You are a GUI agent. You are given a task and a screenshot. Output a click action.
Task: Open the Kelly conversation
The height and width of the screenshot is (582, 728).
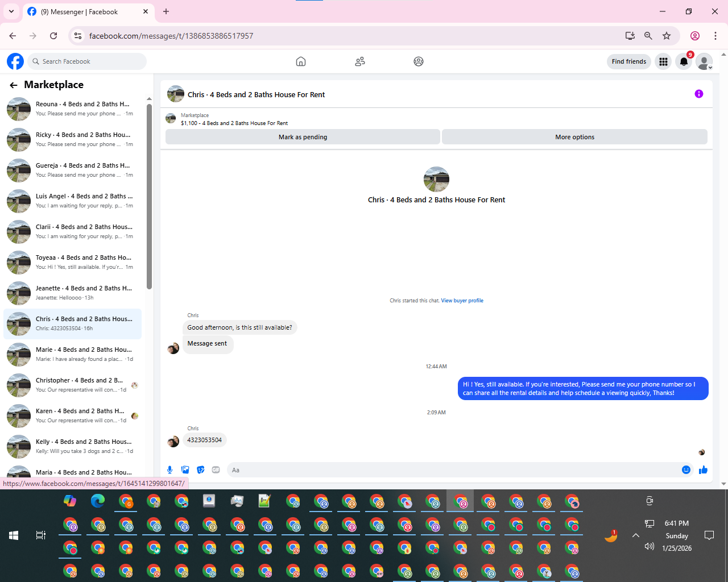click(73, 446)
